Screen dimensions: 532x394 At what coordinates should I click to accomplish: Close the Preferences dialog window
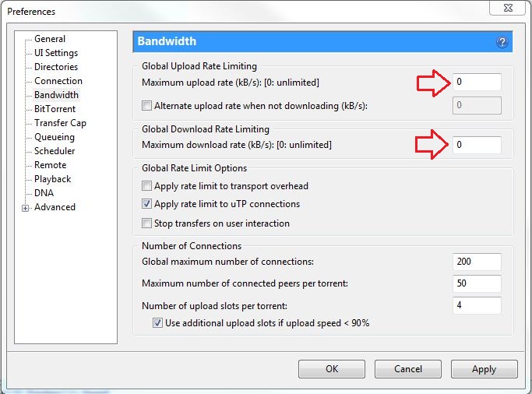click(x=508, y=8)
